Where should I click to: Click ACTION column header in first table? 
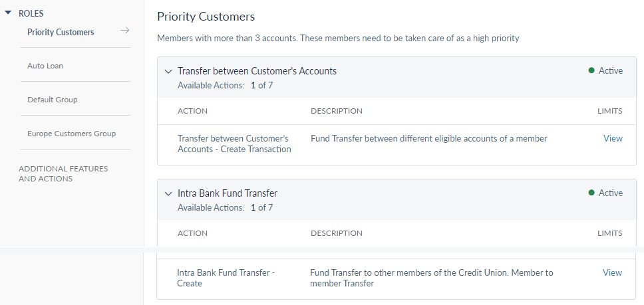point(192,111)
